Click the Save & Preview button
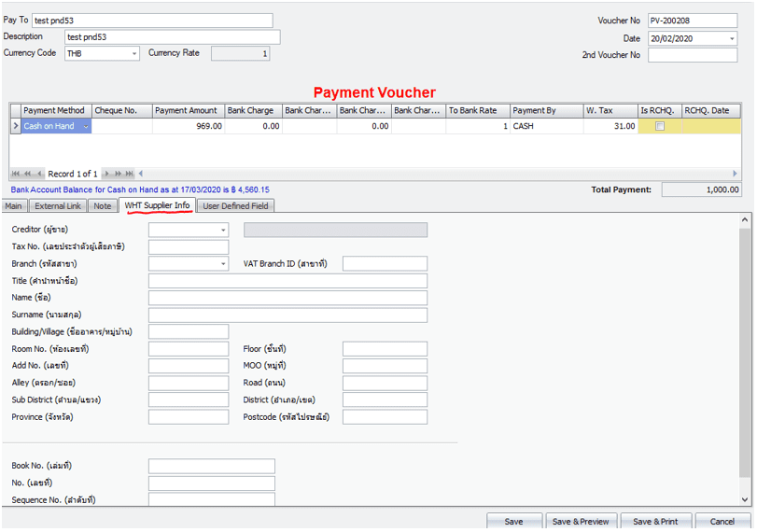 pyautogui.click(x=580, y=522)
